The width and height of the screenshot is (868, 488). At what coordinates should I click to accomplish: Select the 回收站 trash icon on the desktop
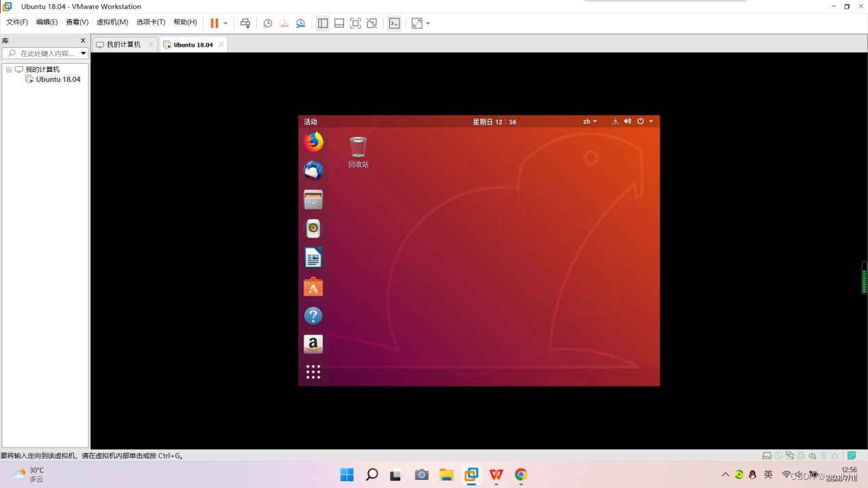point(358,152)
